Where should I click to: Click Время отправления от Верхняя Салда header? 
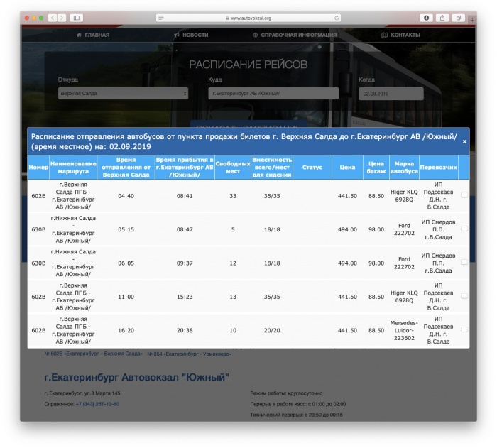click(126, 168)
